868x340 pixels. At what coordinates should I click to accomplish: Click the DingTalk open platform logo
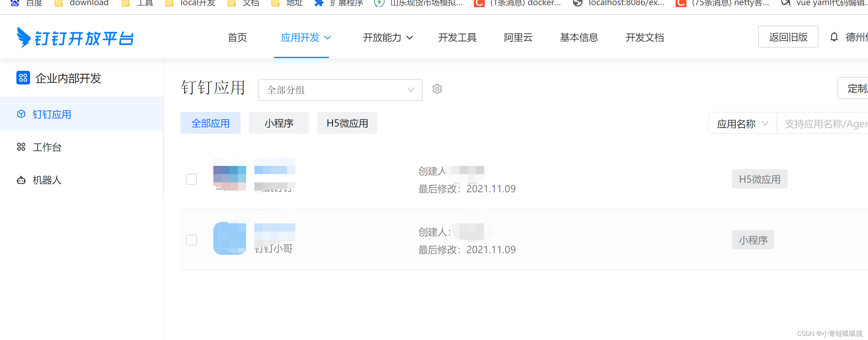75,38
